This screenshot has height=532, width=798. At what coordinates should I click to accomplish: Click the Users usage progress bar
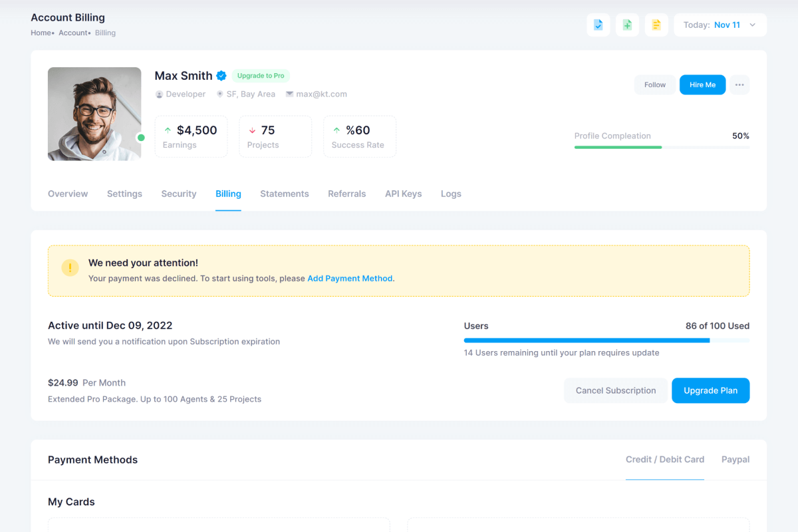[x=606, y=340]
